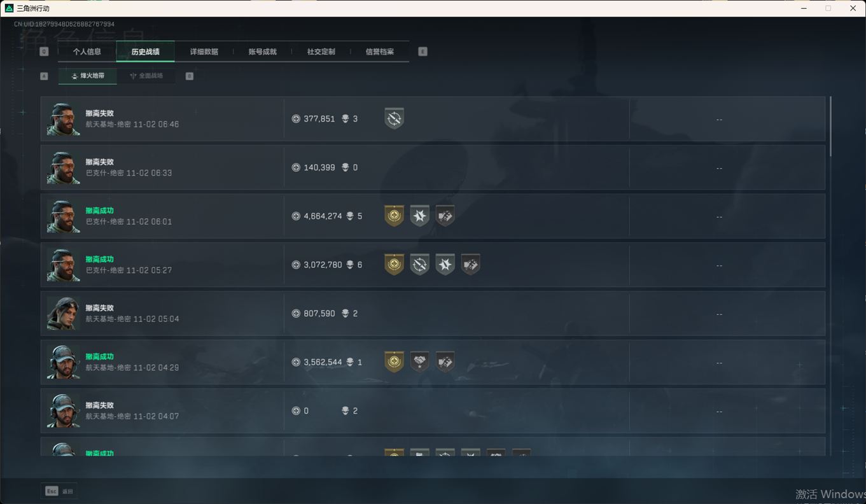This screenshot has width=866, height=504.
Task: Select the 烽火地带 mode filter
Action: (88, 76)
